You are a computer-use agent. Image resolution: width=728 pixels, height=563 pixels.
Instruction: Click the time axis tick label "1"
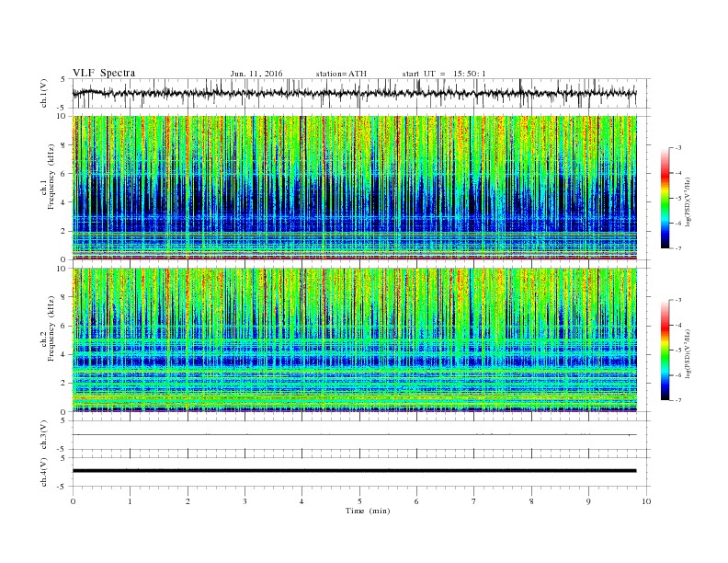(x=130, y=501)
